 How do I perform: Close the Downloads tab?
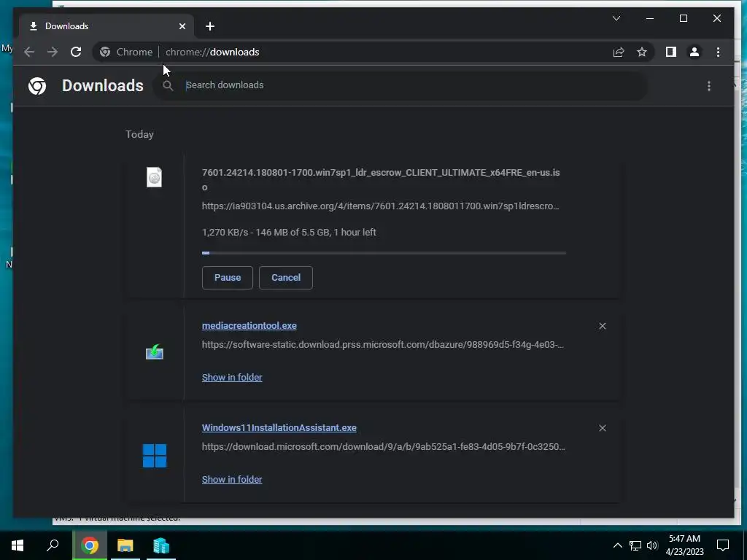coord(182,26)
